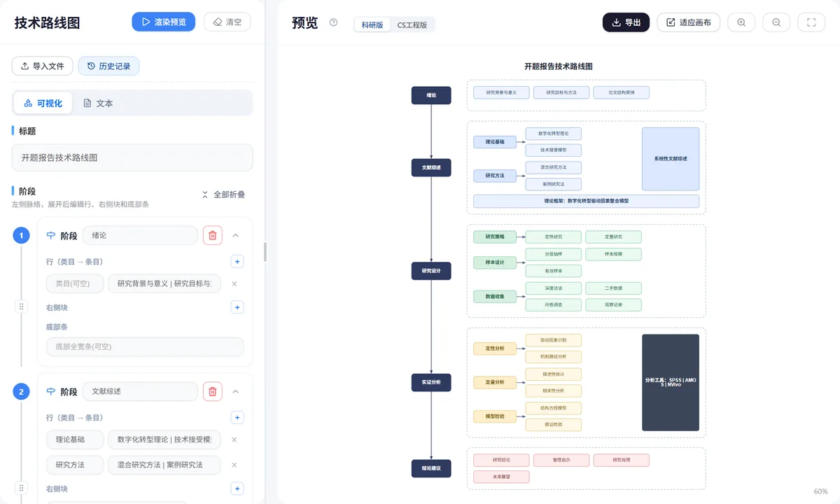Image resolution: width=840 pixels, height=504 pixels.
Task: Click the 分析工具 SPSS dark block
Action: [671, 382]
